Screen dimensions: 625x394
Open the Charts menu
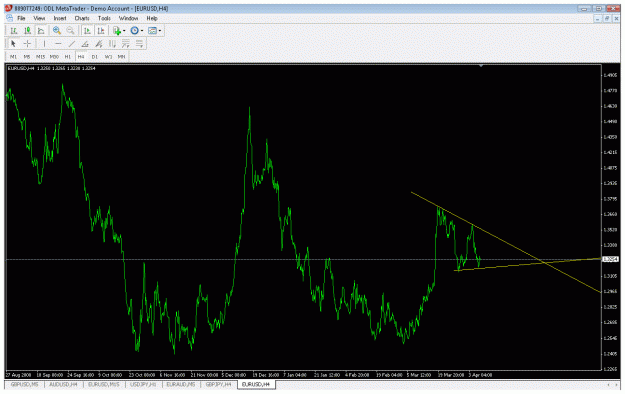point(82,18)
